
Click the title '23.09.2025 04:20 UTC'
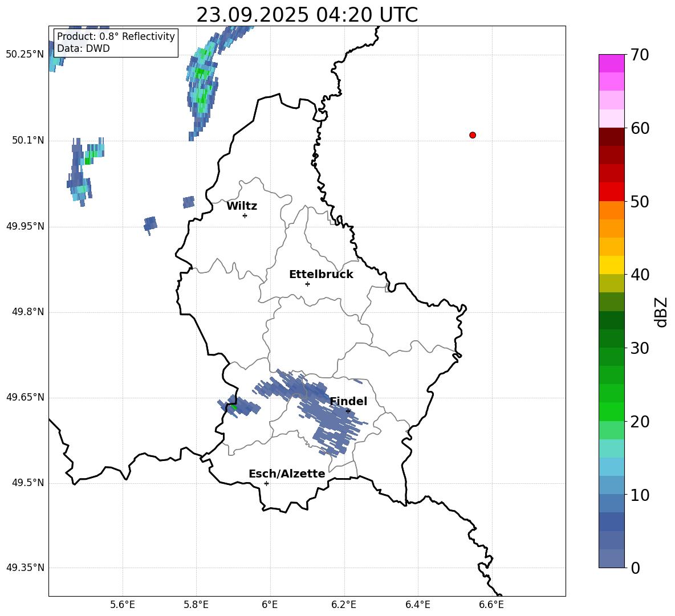pos(307,15)
